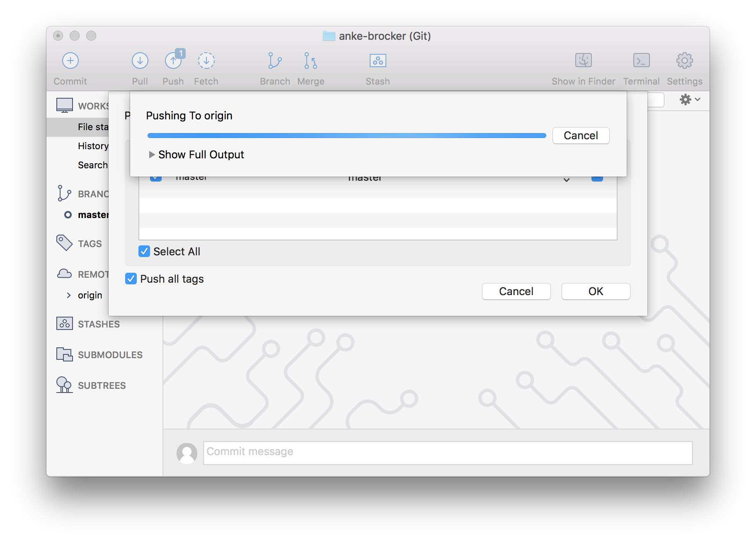Open the Merge tool
The height and width of the screenshot is (543, 756).
pyautogui.click(x=310, y=61)
